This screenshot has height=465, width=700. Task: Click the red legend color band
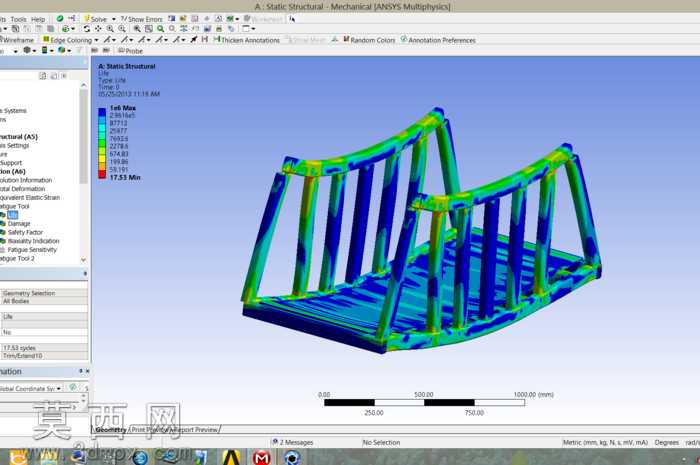click(102, 175)
